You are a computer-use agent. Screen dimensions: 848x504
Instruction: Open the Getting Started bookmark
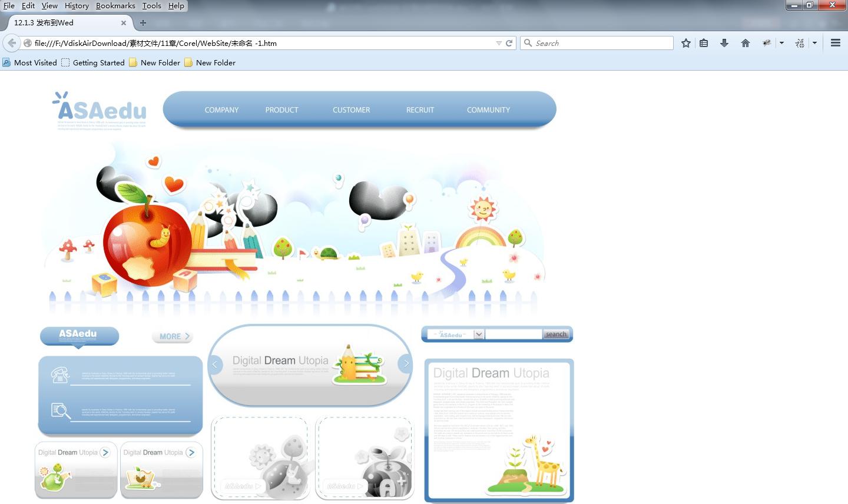coord(93,62)
